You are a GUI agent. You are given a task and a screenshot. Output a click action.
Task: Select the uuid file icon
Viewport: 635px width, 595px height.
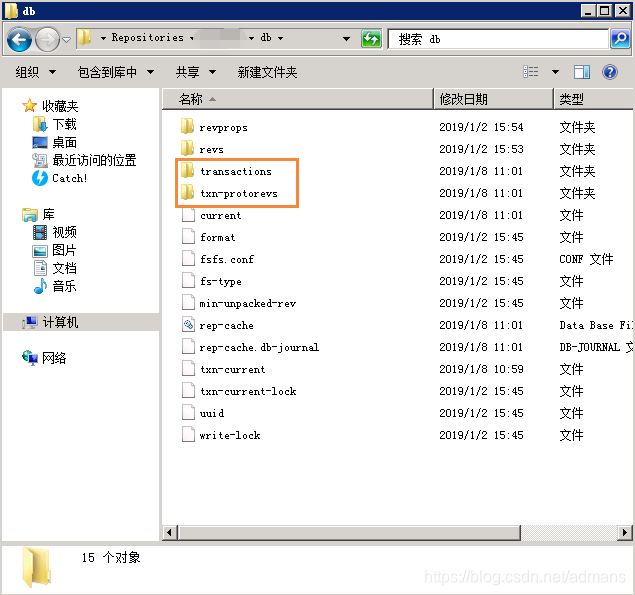(188, 413)
